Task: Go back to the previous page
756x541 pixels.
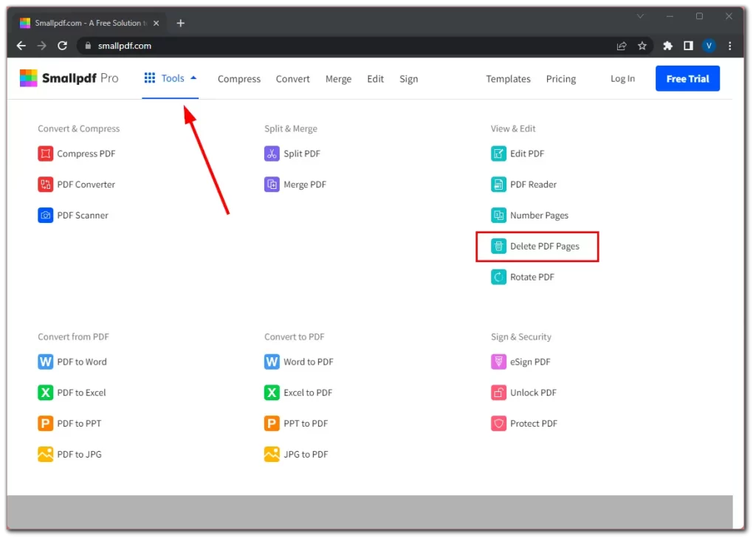Action: [21, 46]
